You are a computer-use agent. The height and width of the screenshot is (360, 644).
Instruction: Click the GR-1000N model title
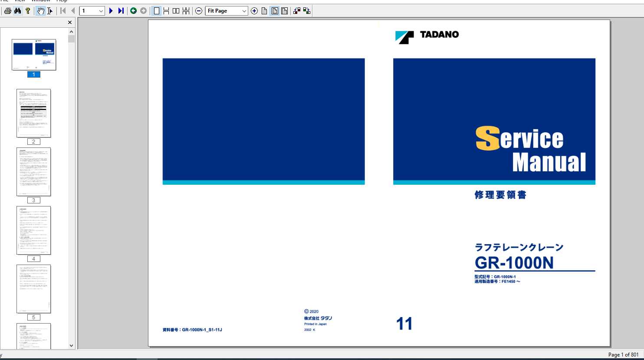[514, 263]
